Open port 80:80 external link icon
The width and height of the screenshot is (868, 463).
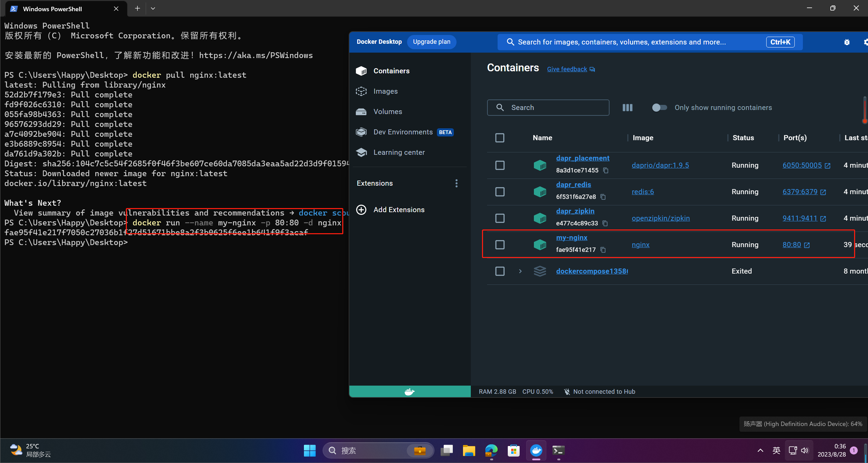807,245
